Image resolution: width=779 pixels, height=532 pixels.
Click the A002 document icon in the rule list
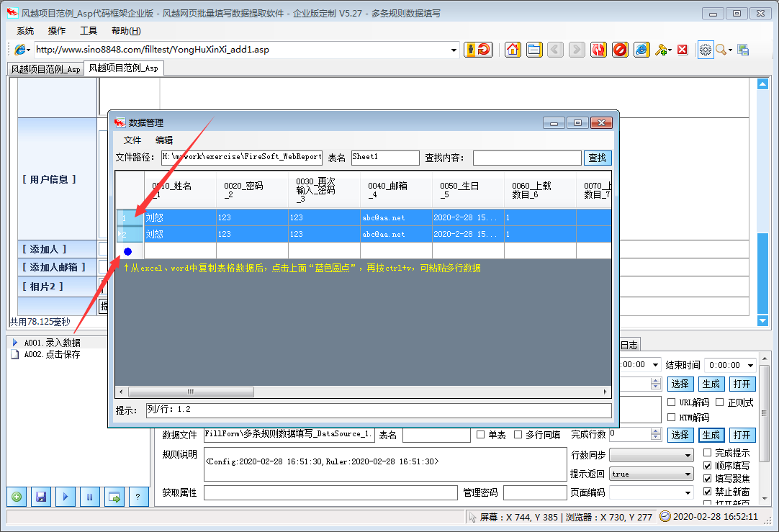(15, 354)
